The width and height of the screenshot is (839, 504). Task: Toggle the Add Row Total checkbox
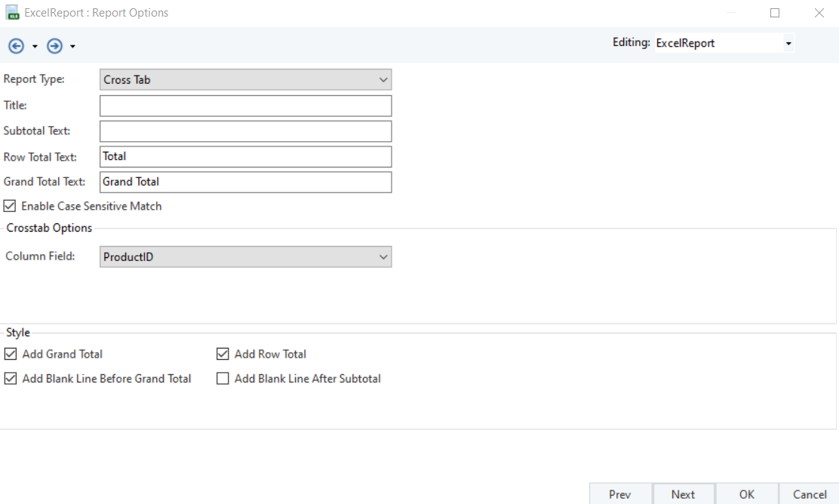(x=223, y=354)
